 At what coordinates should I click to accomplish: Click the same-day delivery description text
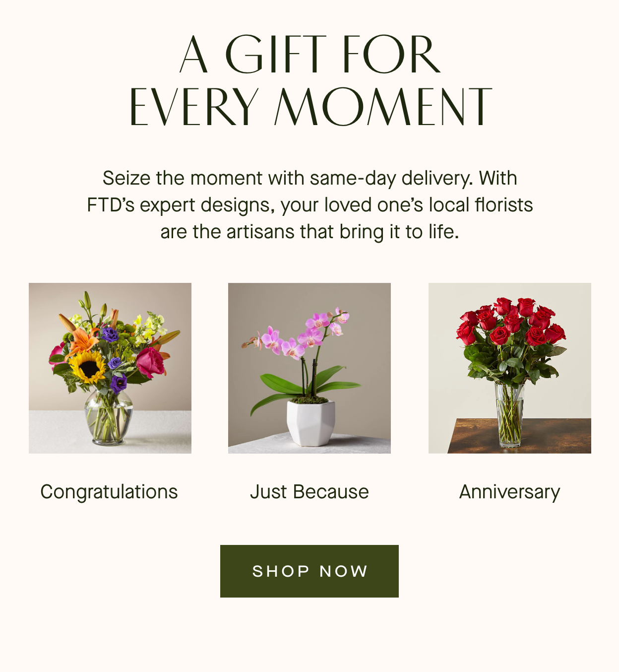309,204
